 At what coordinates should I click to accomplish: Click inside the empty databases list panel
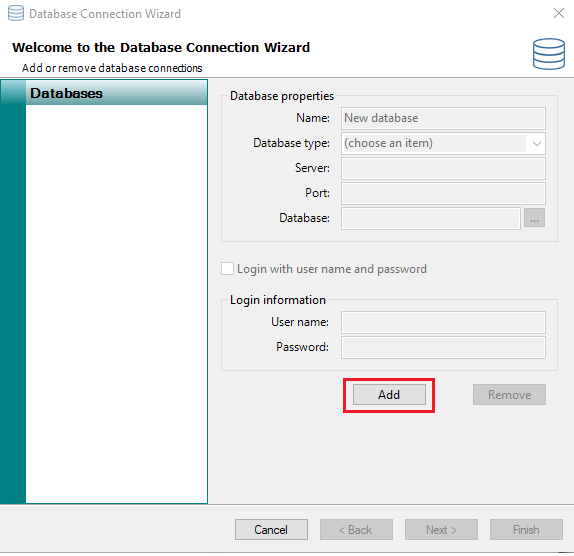116,304
